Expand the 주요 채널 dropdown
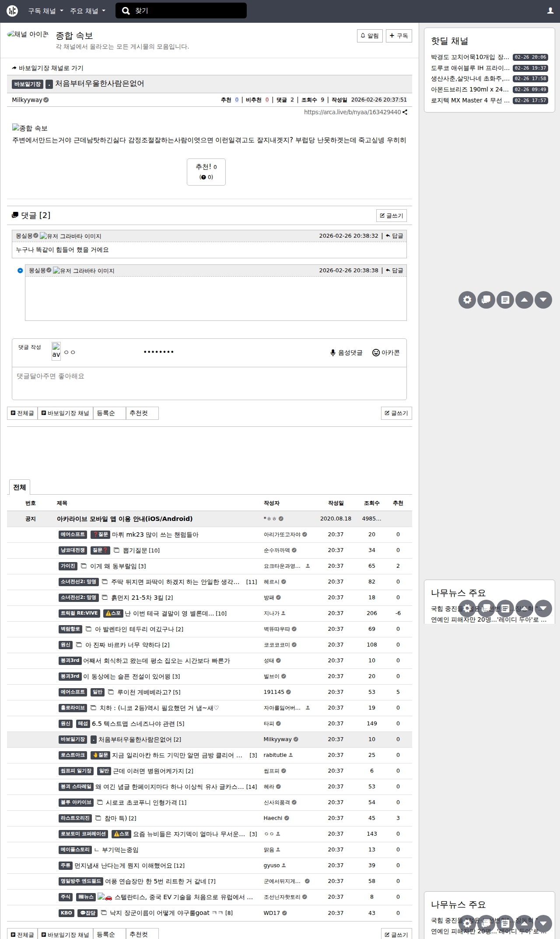Screen dimensions: 560x939 [87, 11]
